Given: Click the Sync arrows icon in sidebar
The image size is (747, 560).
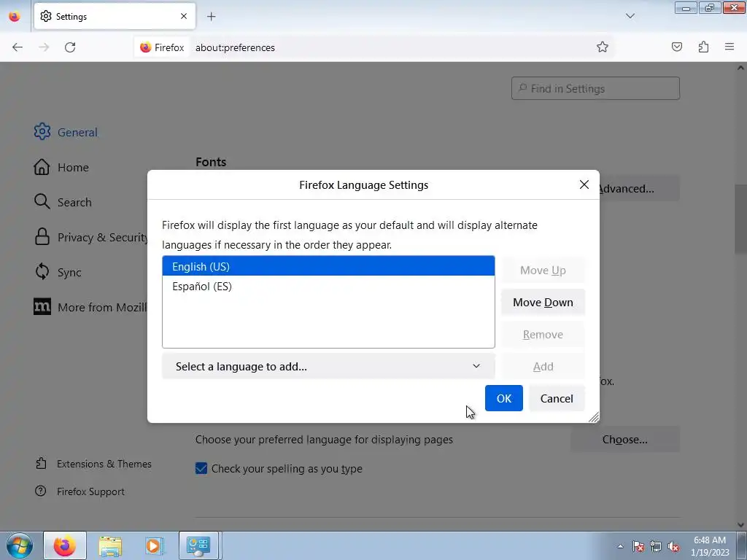Looking at the screenshot, I should [42, 272].
